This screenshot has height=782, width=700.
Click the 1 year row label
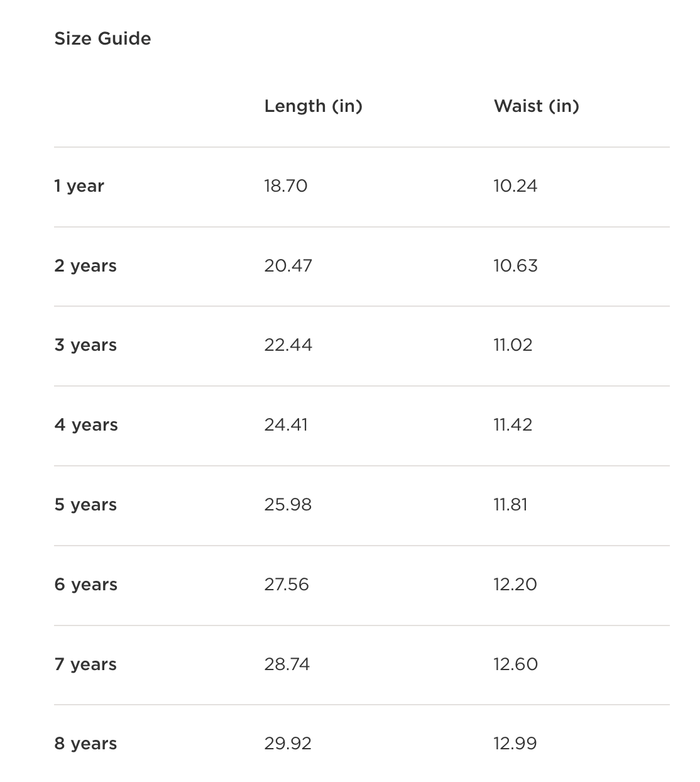[x=79, y=187]
